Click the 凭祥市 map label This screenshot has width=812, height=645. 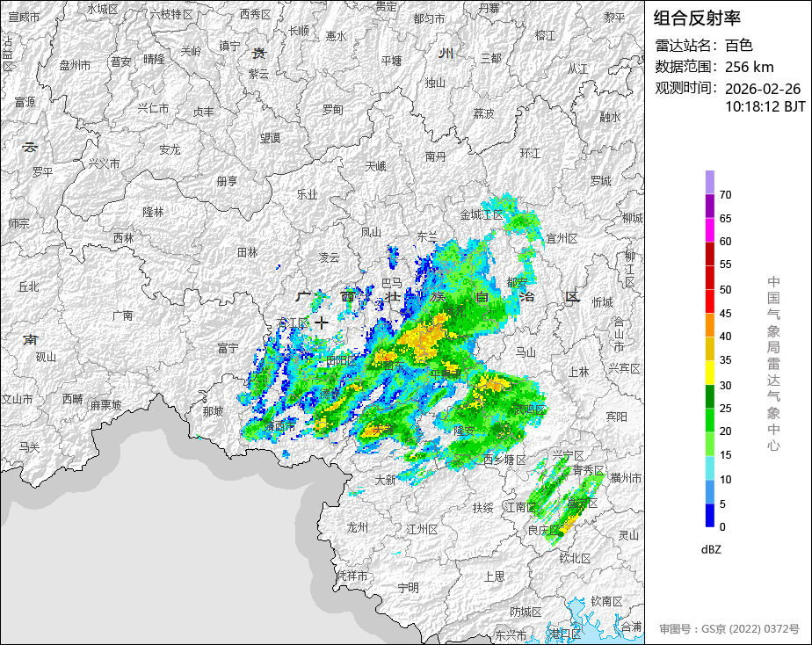352,576
